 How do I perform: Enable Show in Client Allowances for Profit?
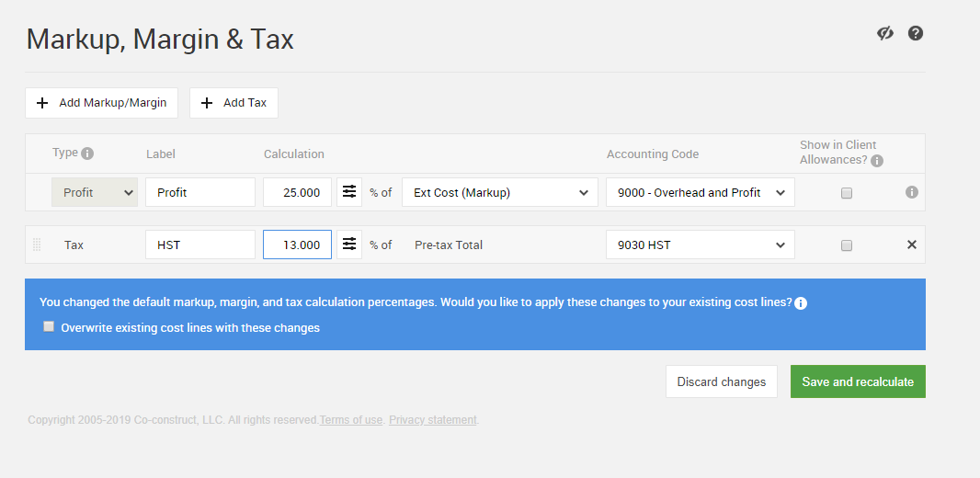tap(847, 193)
